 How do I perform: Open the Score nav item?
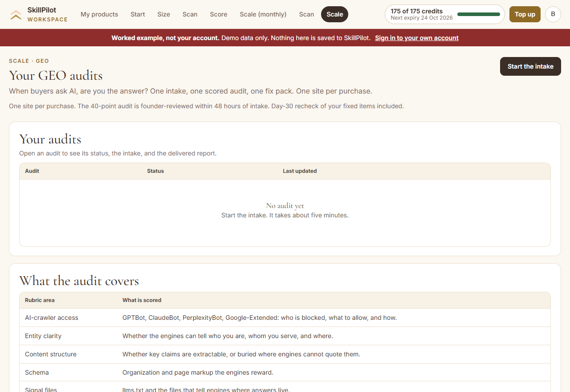click(x=219, y=14)
